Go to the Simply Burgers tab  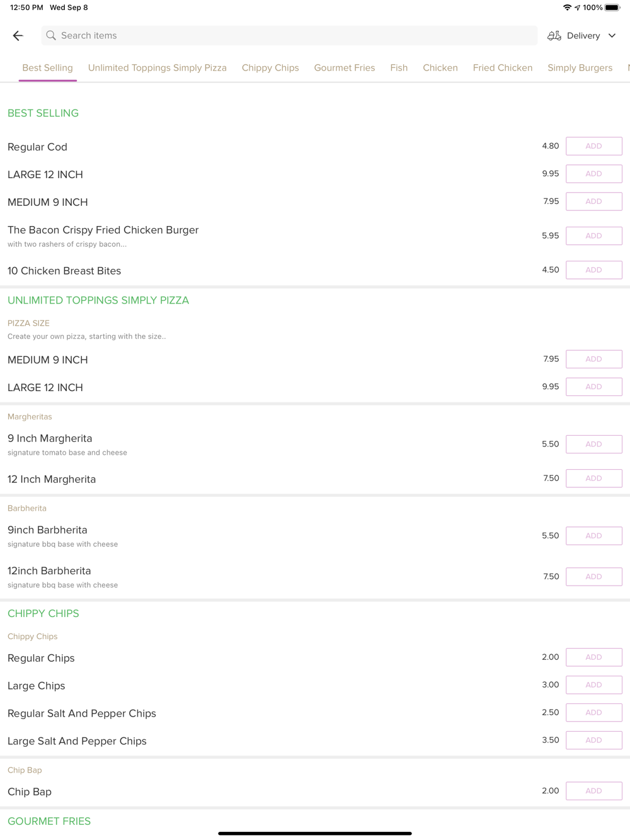click(580, 68)
